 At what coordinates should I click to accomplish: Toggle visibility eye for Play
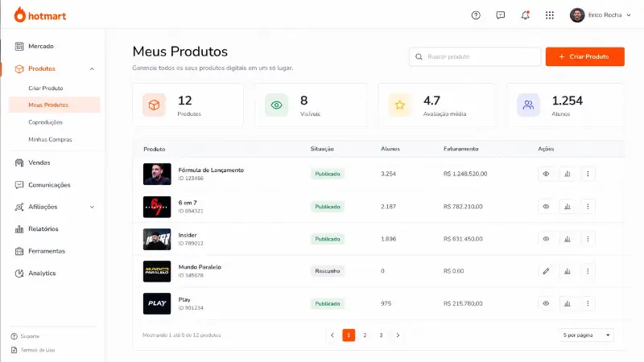click(546, 304)
